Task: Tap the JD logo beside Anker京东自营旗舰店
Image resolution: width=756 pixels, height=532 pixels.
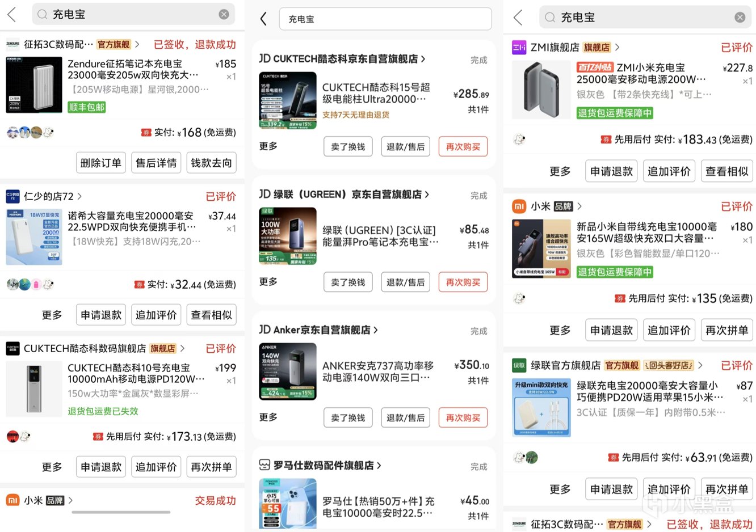Action: click(x=264, y=330)
